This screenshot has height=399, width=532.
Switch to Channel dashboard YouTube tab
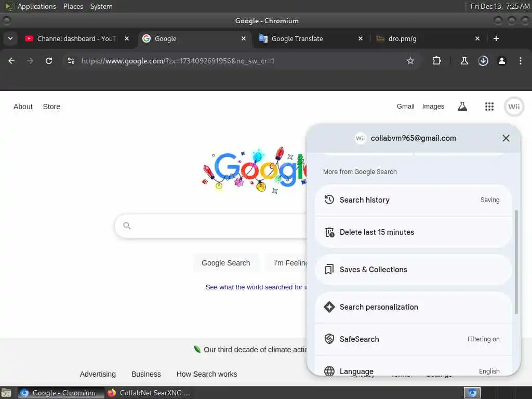point(77,38)
